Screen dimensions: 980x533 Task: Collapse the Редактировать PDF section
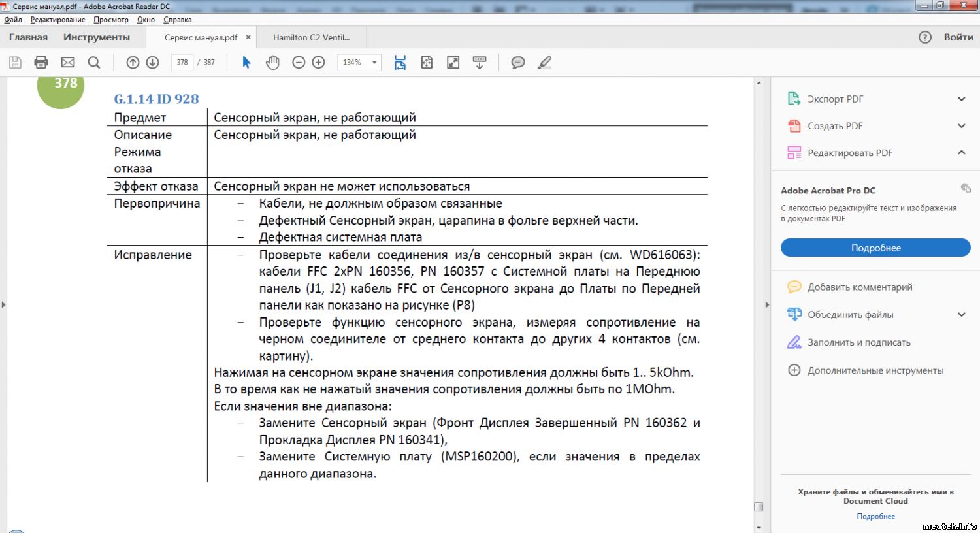pyautogui.click(x=961, y=153)
